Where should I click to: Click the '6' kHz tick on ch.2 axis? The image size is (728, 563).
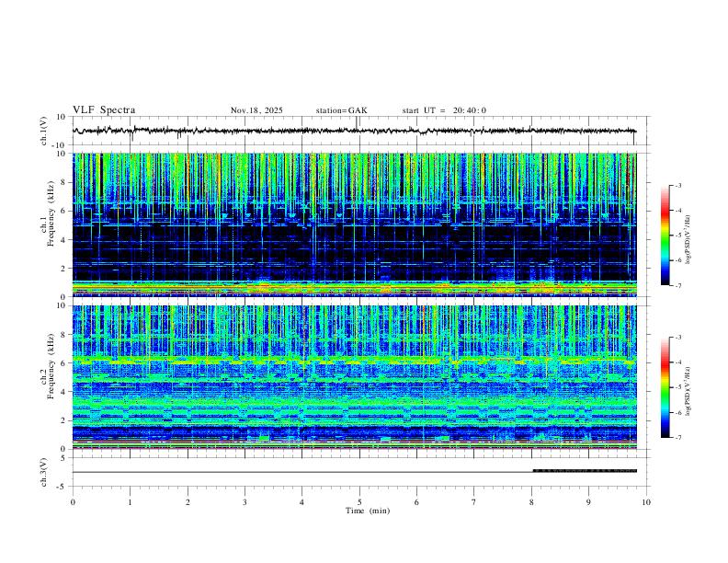tap(63, 363)
